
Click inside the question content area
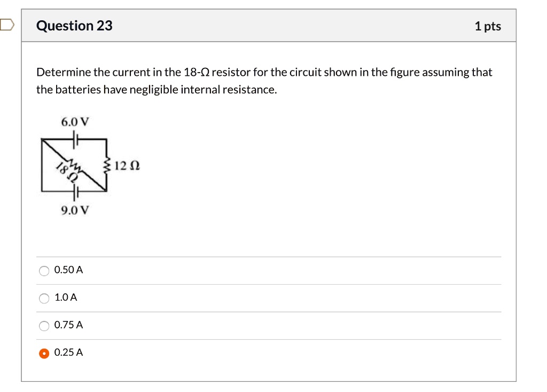pos(267,160)
